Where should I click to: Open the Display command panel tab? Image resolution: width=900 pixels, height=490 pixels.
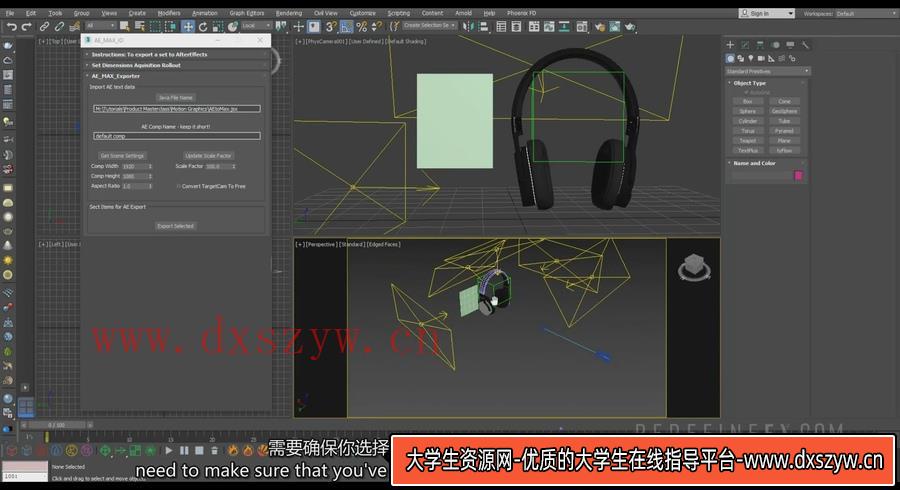pos(790,45)
